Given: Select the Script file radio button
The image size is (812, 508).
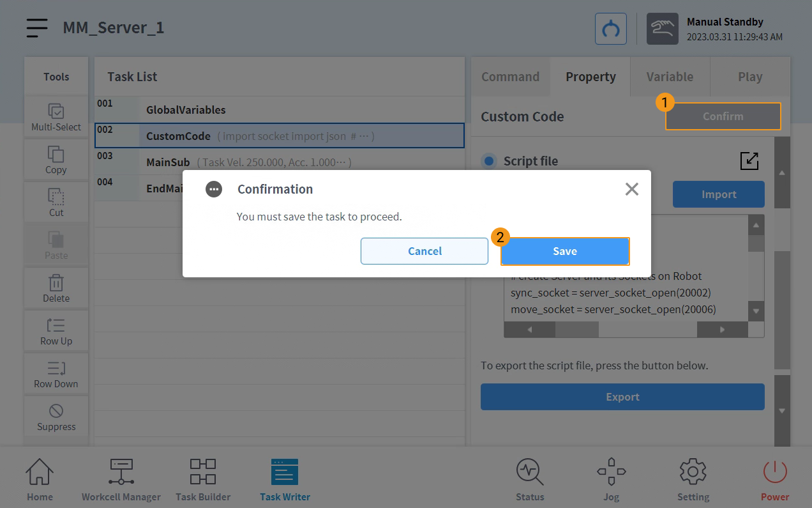Looking at the screenshot, I should (489, 161).
